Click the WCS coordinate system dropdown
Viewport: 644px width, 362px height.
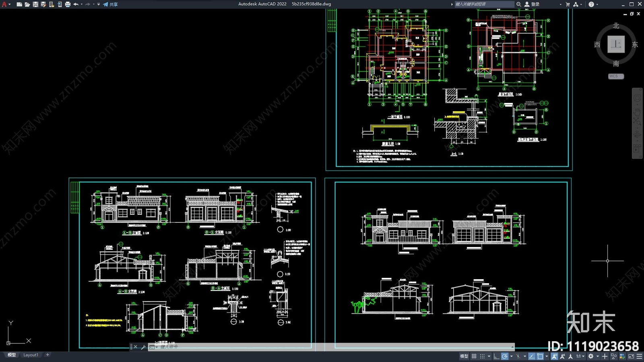pyautogui.click(x=616, y=76)
